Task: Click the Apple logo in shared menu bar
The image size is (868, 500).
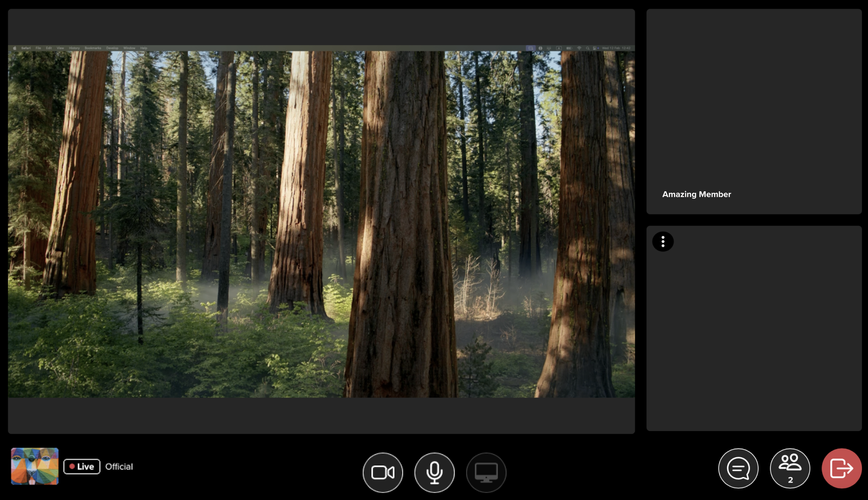Action: [15, 48]
